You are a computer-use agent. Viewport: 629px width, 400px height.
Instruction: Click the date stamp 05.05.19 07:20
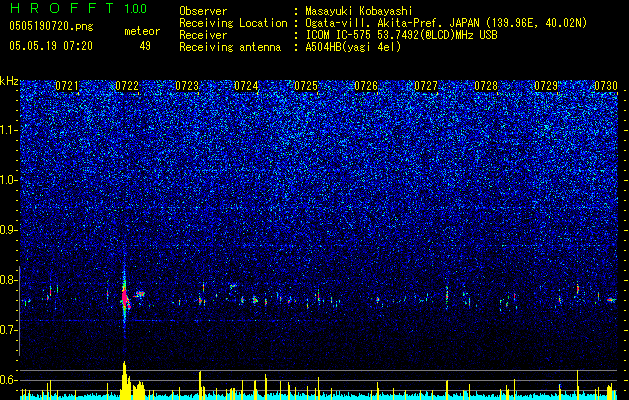51,46
